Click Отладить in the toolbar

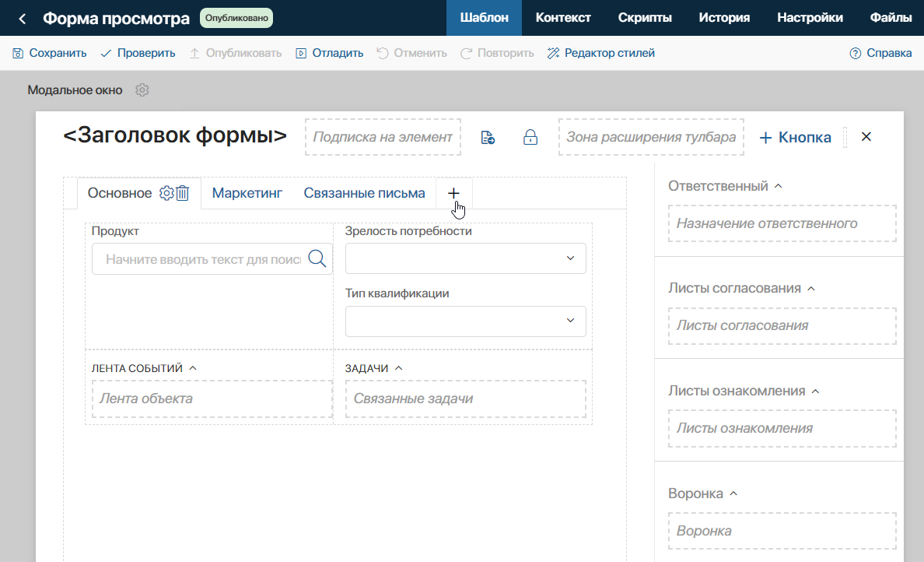coord(330,53)
